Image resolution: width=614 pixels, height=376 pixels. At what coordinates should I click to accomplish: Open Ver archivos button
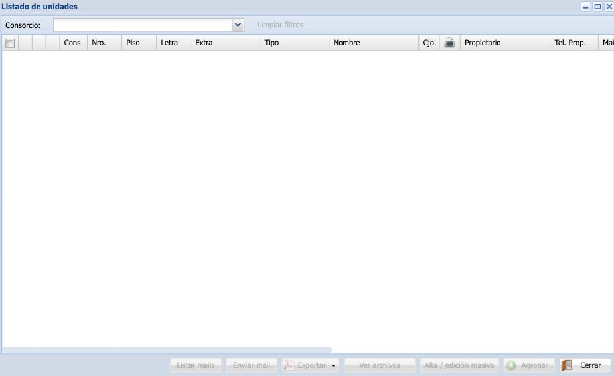[379, 365]
